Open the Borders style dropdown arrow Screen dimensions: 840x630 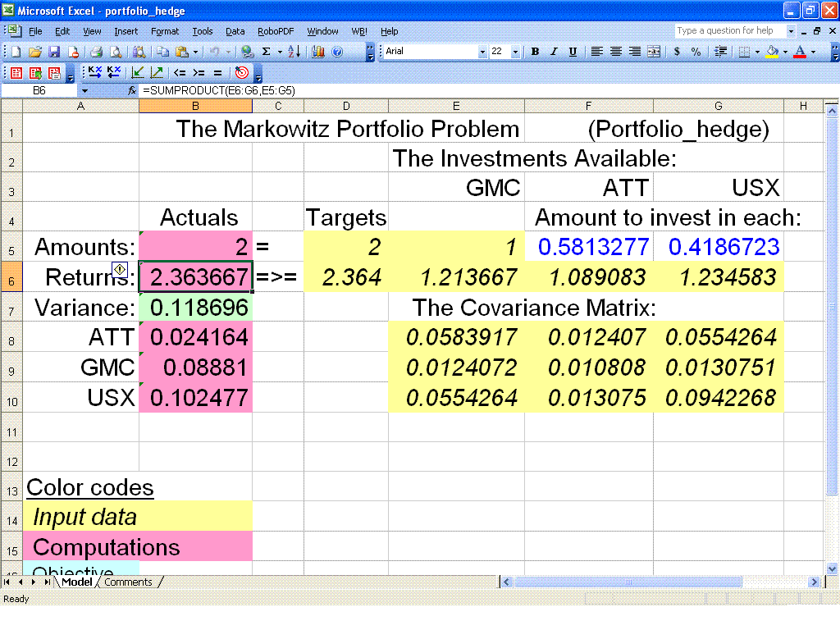click(x=757, y=52)
